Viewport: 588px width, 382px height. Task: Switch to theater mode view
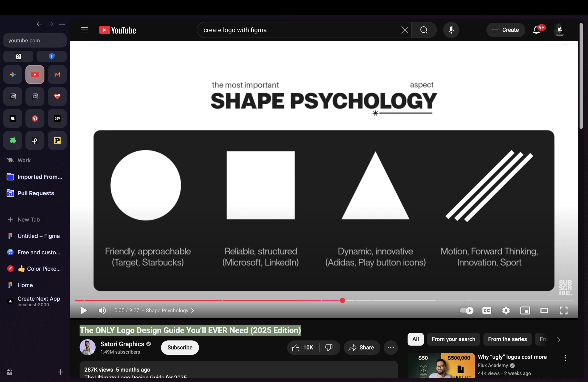pyautogui.click(x=544, y=310)
